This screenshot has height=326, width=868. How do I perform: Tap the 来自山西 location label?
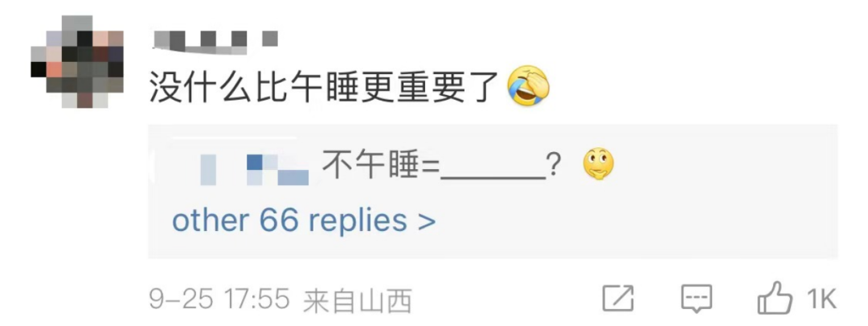358,301
